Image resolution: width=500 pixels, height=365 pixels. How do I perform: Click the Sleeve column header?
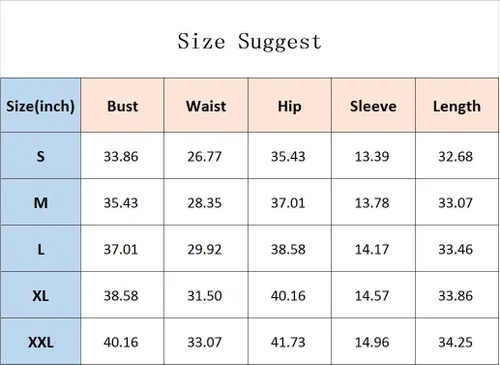(373, 106)
